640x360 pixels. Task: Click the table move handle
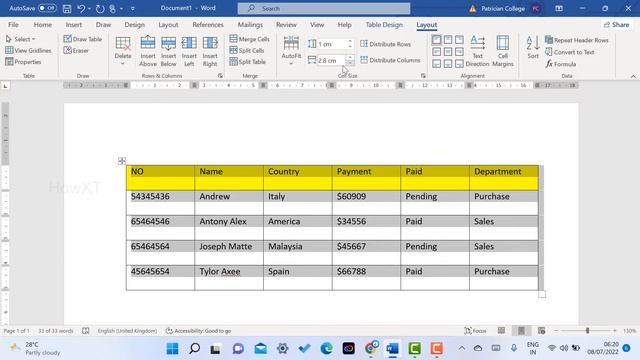(122, 161)
